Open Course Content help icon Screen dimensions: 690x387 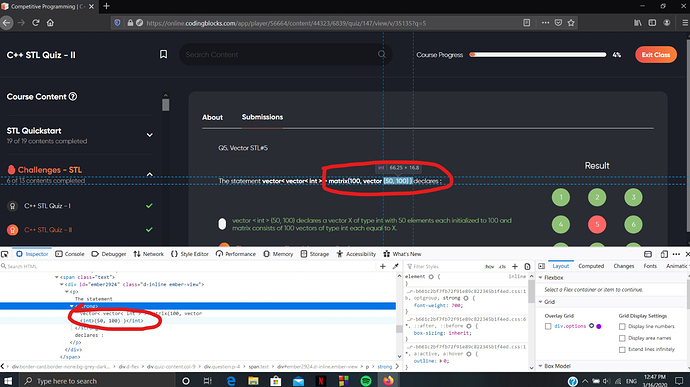click(x=73, y=96)
